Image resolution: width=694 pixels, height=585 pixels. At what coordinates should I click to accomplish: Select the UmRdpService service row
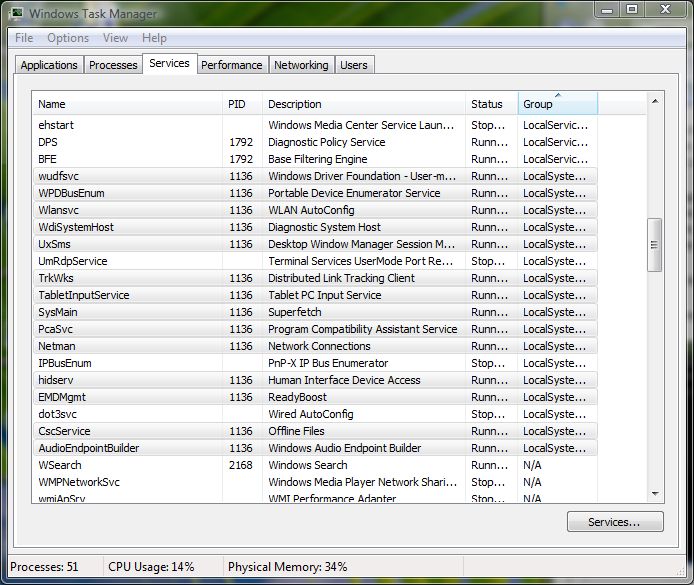(x=315, y=261)
